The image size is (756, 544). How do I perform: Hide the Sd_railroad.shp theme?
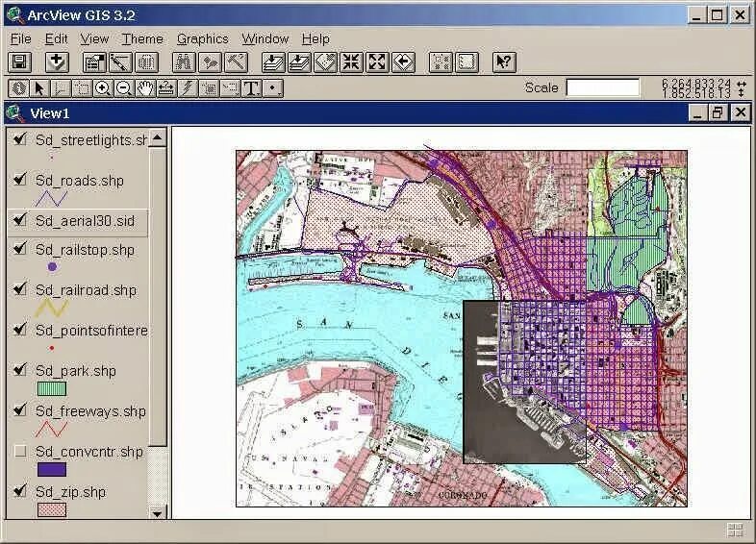20,289
